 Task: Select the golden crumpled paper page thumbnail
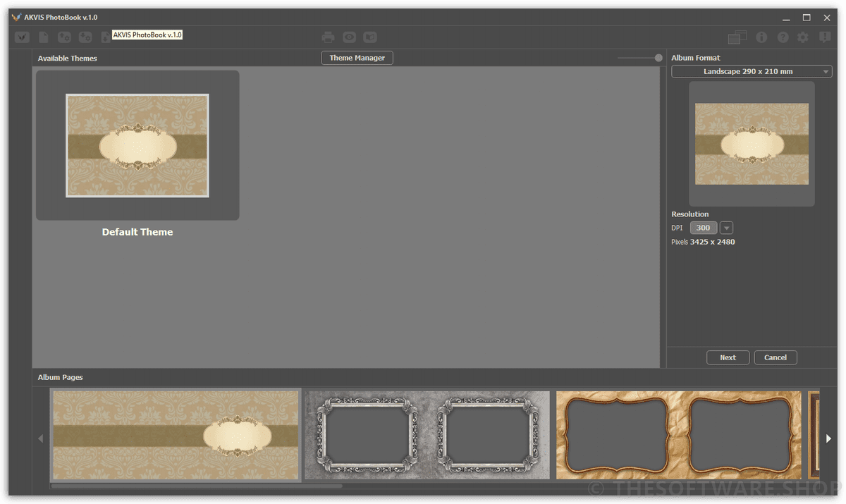[679, 436]
